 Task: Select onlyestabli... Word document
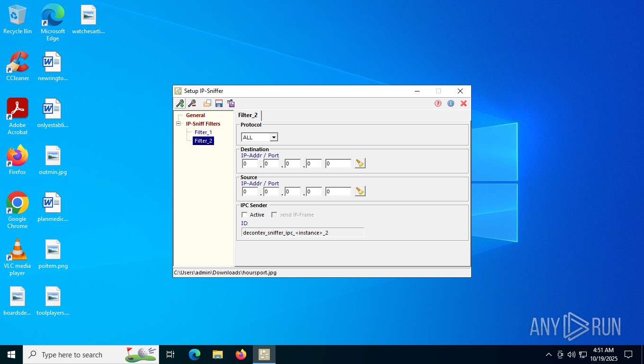53,114
